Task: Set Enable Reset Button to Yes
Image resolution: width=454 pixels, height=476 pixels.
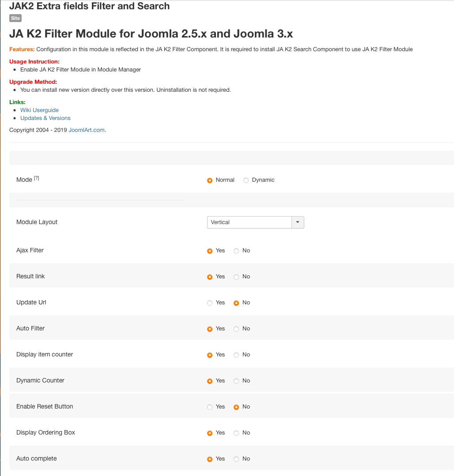Action: [210, 407]
